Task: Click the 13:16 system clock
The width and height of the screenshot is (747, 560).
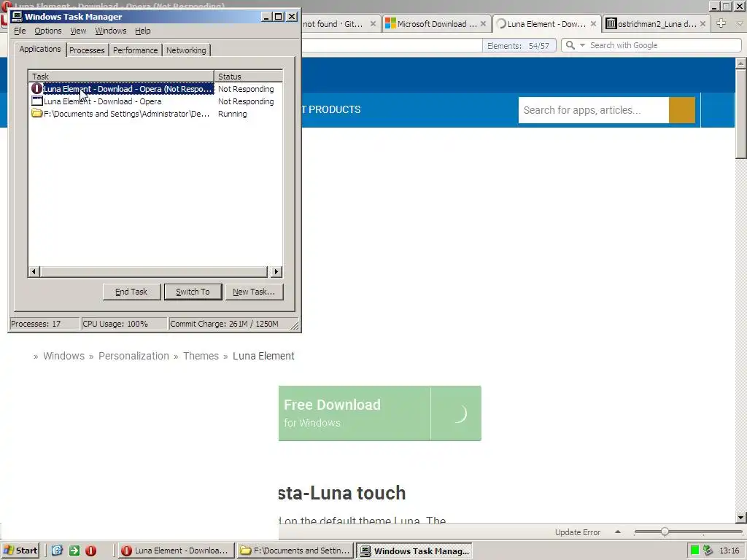Action: pos(729,551)
